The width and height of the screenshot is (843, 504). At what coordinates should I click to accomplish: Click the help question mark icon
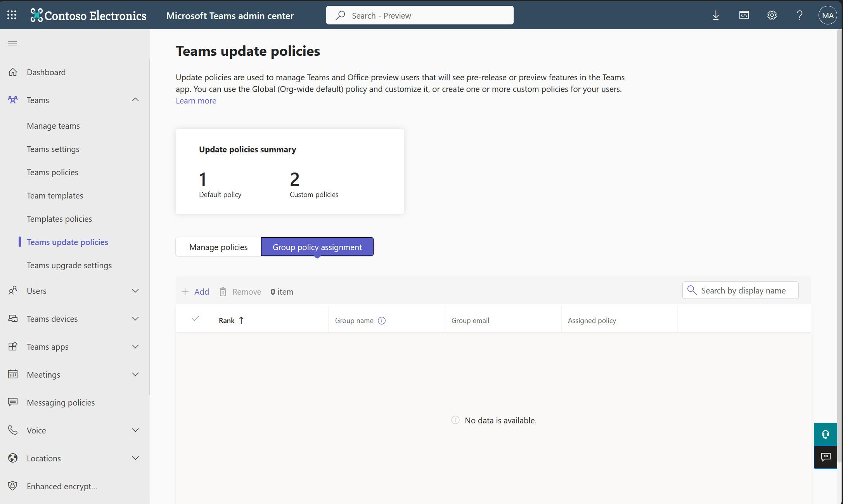point(800,16)
